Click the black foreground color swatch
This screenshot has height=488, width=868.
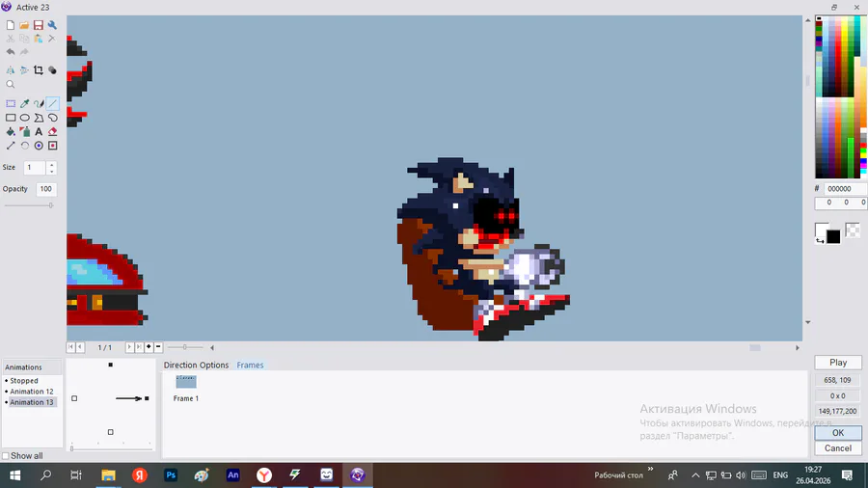[x=833, y=237]
